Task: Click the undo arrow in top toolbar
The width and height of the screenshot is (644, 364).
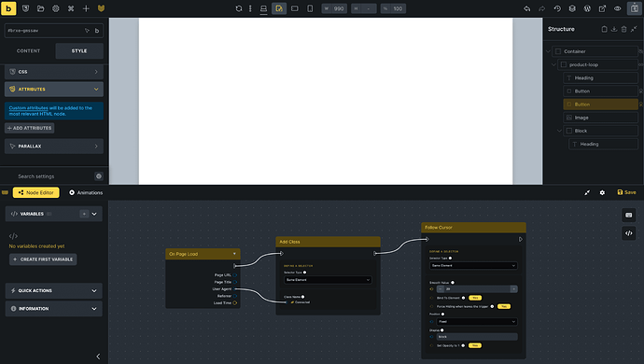Action: pyautogui.click(x=527, y=8)
